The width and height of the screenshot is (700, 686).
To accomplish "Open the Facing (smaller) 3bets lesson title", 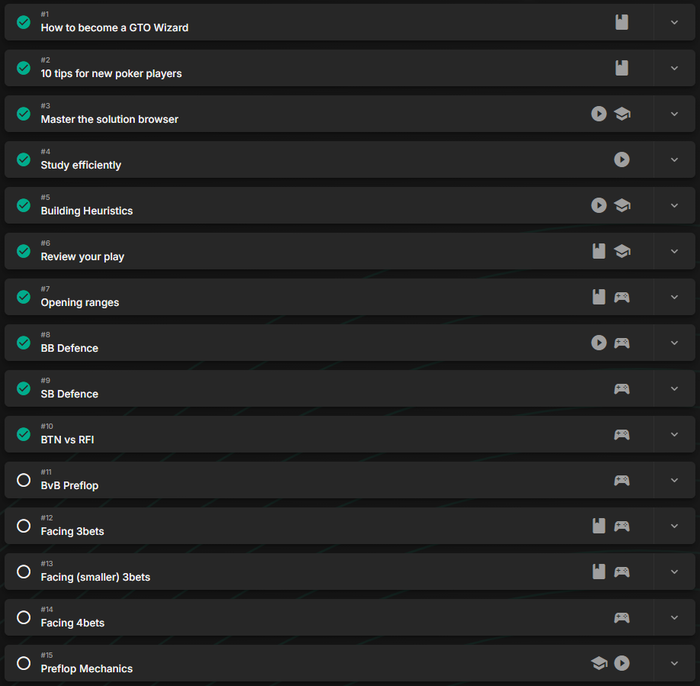I will click(x=95, y=577).
